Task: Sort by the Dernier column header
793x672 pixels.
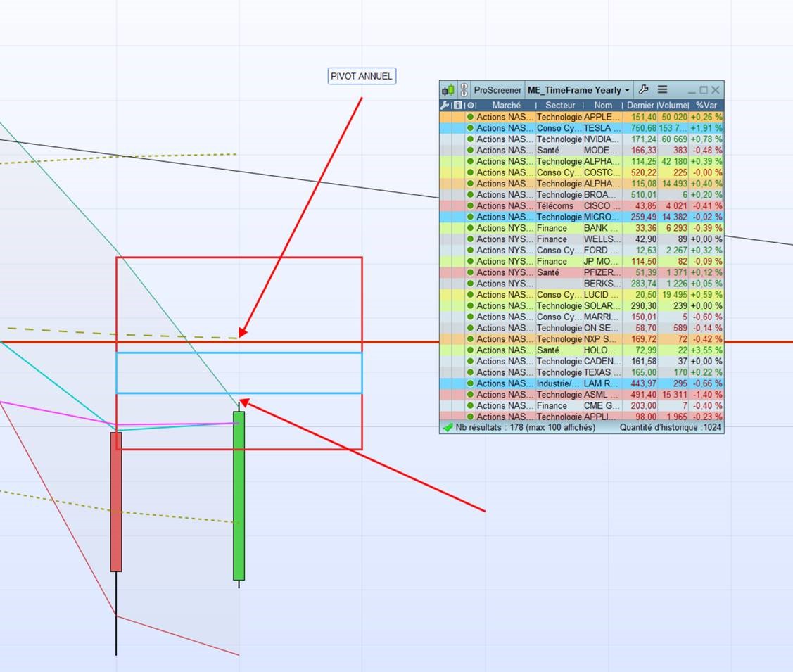Action: pos(640,105)
